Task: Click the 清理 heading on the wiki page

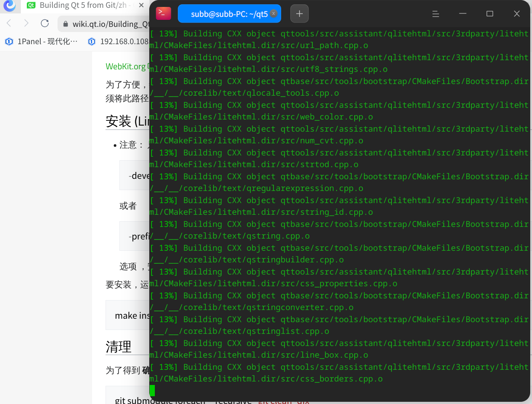Action: [x=119, y=347]
